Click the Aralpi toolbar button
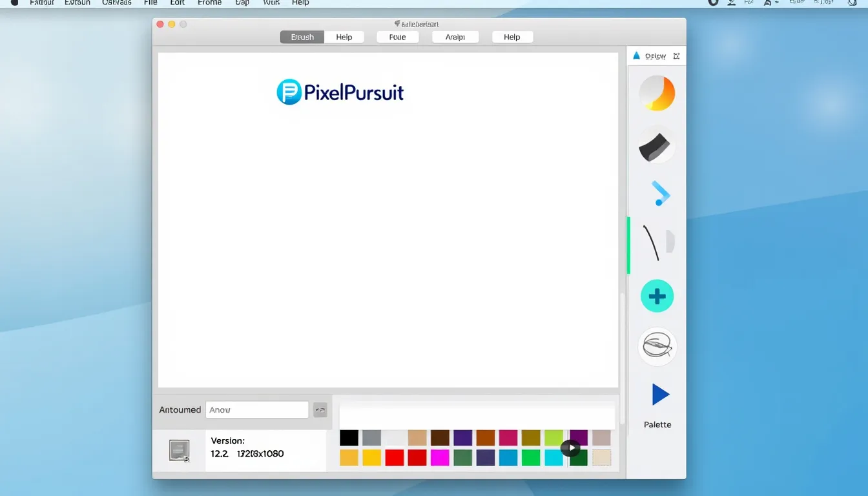868x496 pixels. [x=455, y=37]
